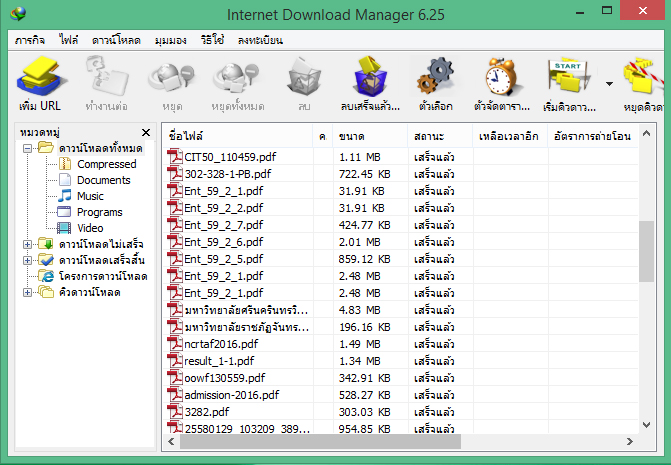
Task: Click PDF icon of ncrtaf2016.pdf
Action: pos(175,344)
